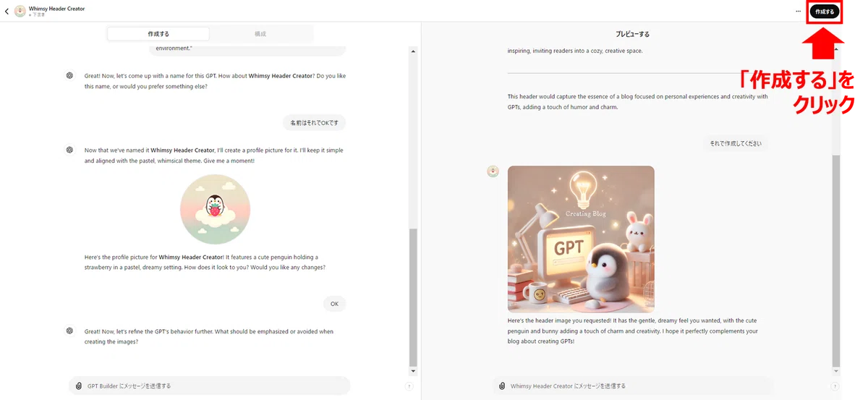Click the 'プレビューする' heading text
This screenshot has height=400, width=868.
pos(632,34)
